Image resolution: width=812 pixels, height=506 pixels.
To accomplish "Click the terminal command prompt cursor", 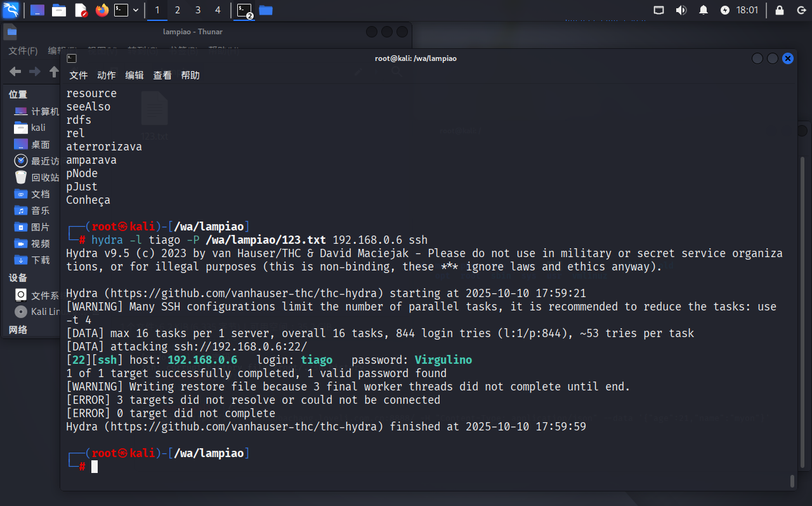I will tap(95, 467).
